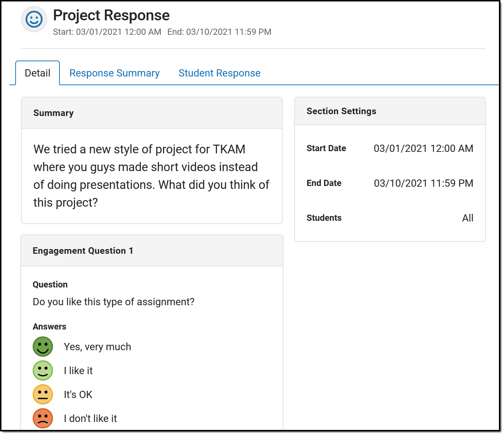Click the 'I don't like it' answer text
Image resolution: width=504 pixels, height=435 pixels.
click(x=90, y=418)
